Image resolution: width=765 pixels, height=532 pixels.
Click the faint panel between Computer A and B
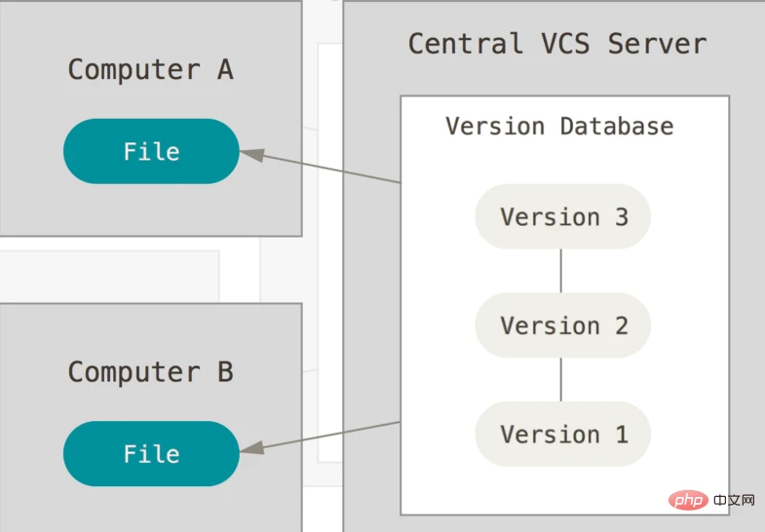[x=109, y=276]
